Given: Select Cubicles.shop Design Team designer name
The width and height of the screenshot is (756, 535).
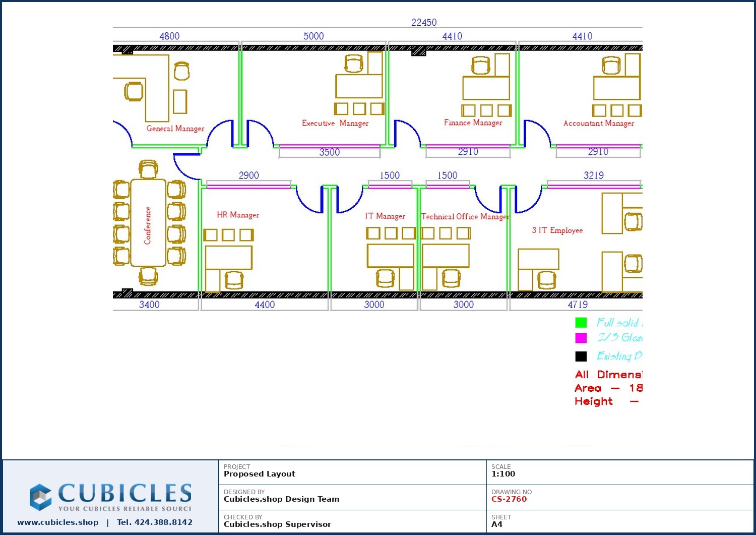Looking at the screenshot, I should 282,499.
